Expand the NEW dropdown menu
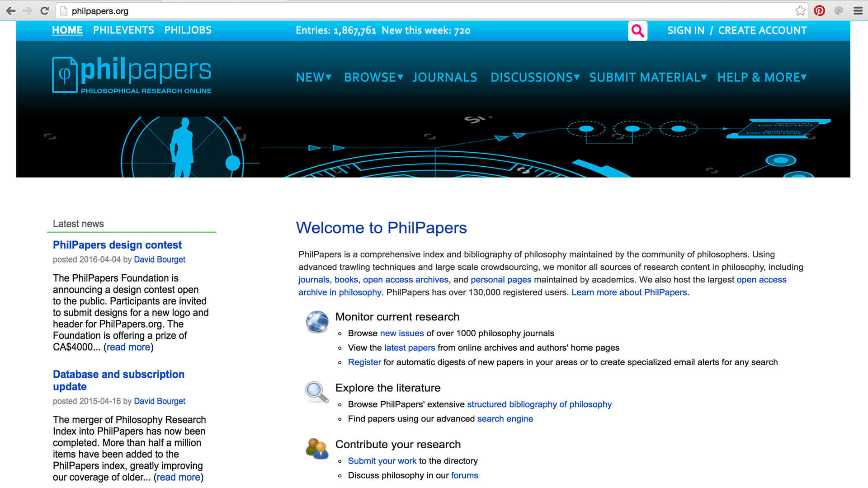The width and height of the screenshot is (868, 488). (314, 77)
